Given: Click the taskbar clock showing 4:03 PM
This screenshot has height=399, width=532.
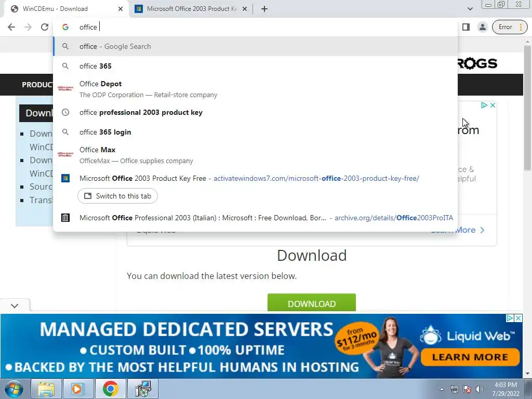Looking at the screenshot, I should pyautogui.click(x=506, y=389).
